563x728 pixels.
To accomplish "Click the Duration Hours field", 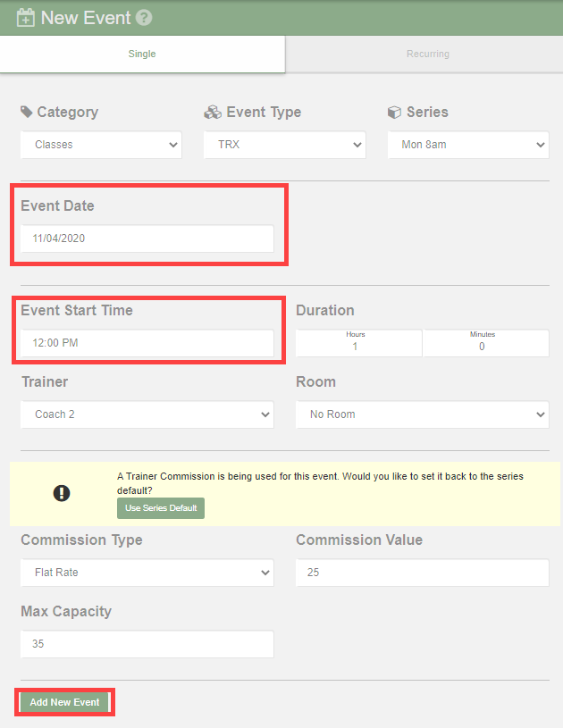I will pyautogui.click(x=358, y=343).
